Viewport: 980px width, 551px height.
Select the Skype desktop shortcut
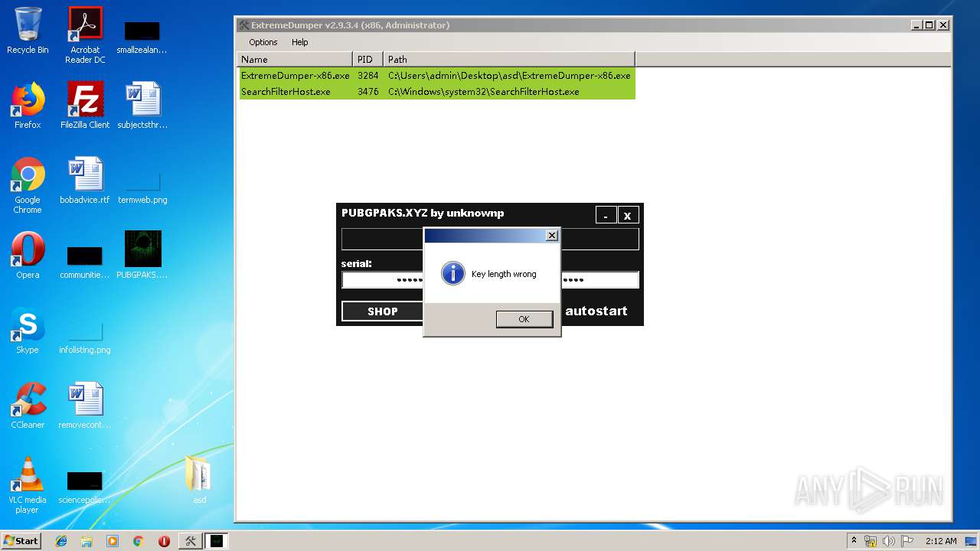28,331
